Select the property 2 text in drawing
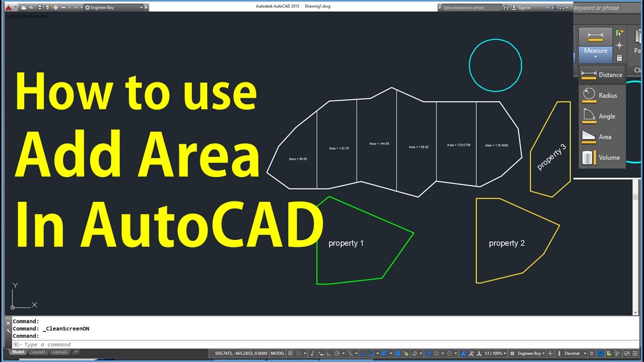This screenshot has width=644, height=362. (507, 243)
